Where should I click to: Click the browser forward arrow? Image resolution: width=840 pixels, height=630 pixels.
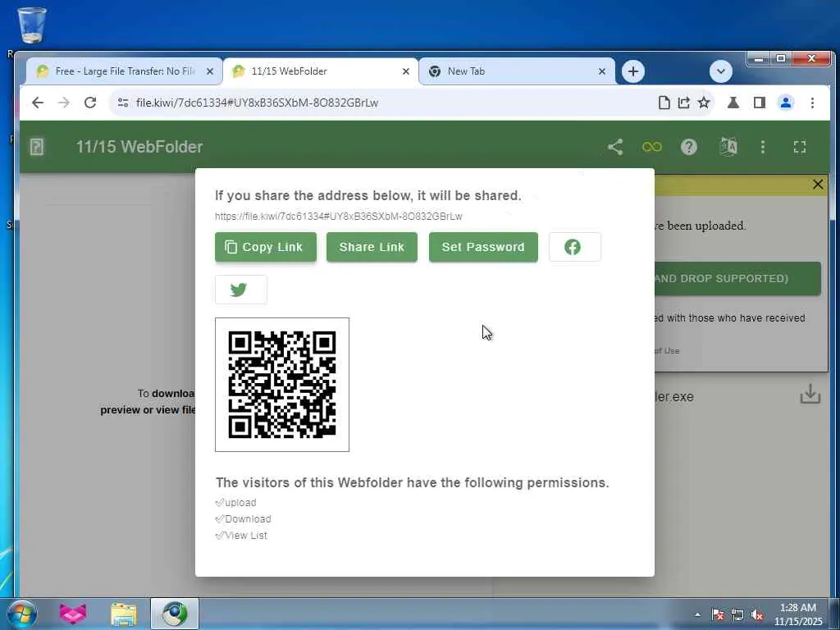point(64,103)
